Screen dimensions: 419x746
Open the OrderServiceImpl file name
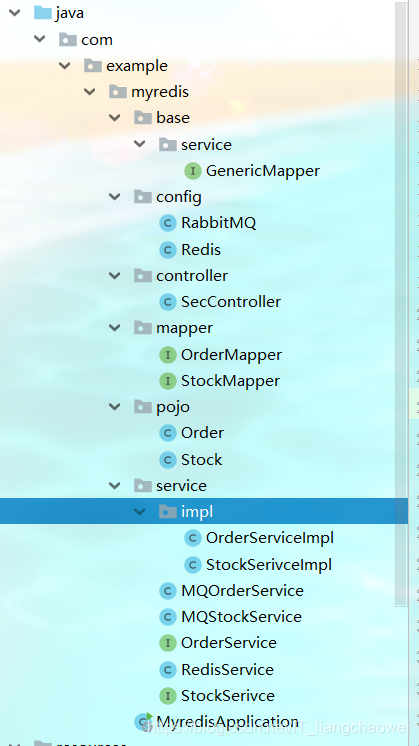[x=270, y=538]
